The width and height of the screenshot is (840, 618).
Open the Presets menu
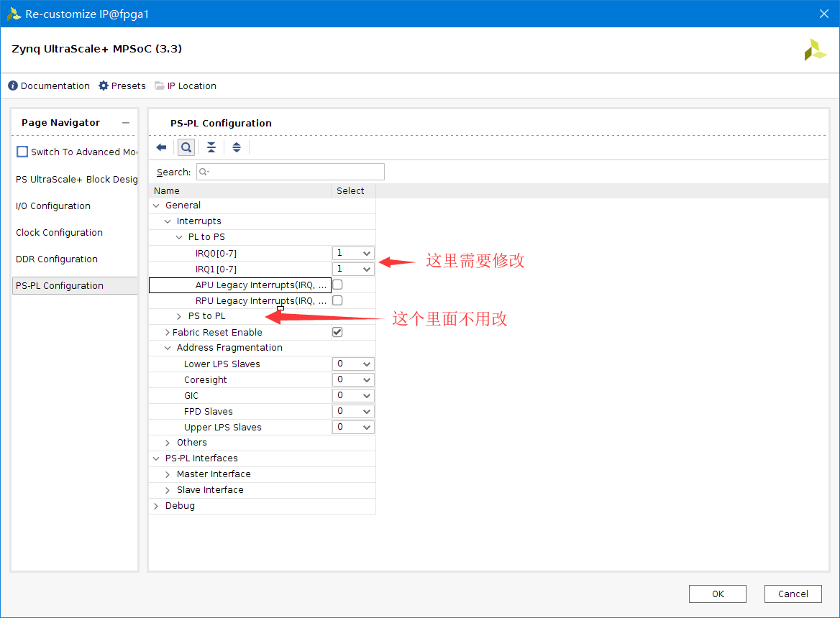[x=129, y=86]
